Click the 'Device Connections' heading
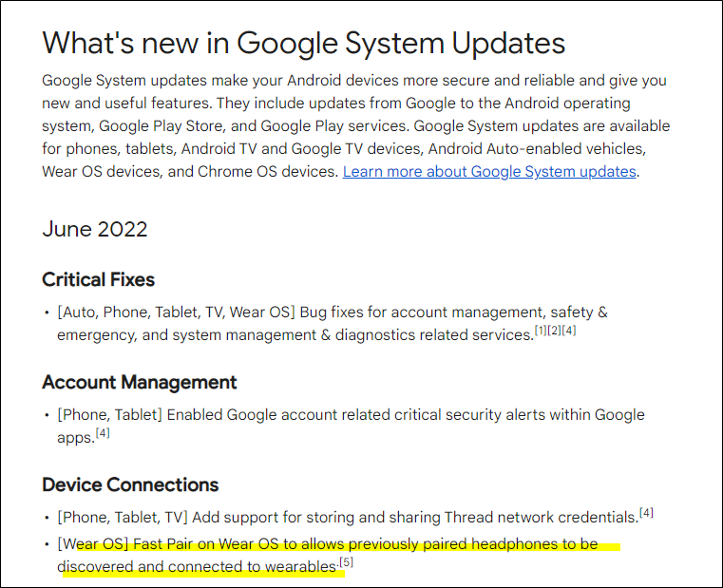The height and width of the screenshot is (588, 723). (130, 484)
